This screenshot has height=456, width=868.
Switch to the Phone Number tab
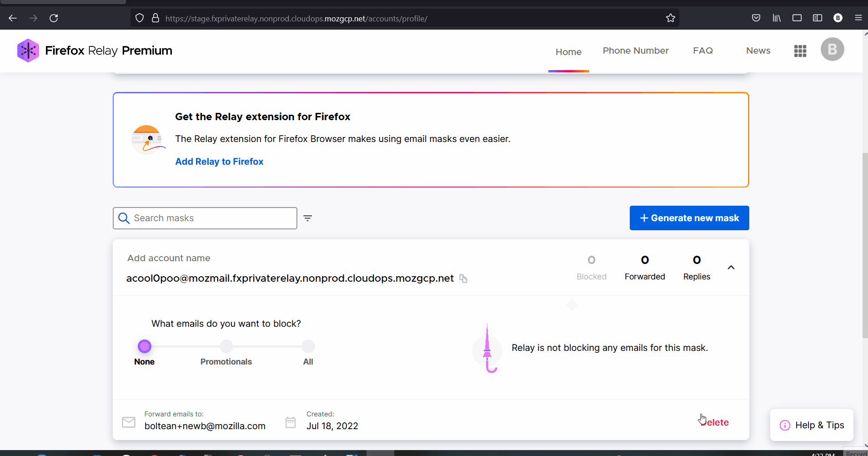(x=635, y=51)
